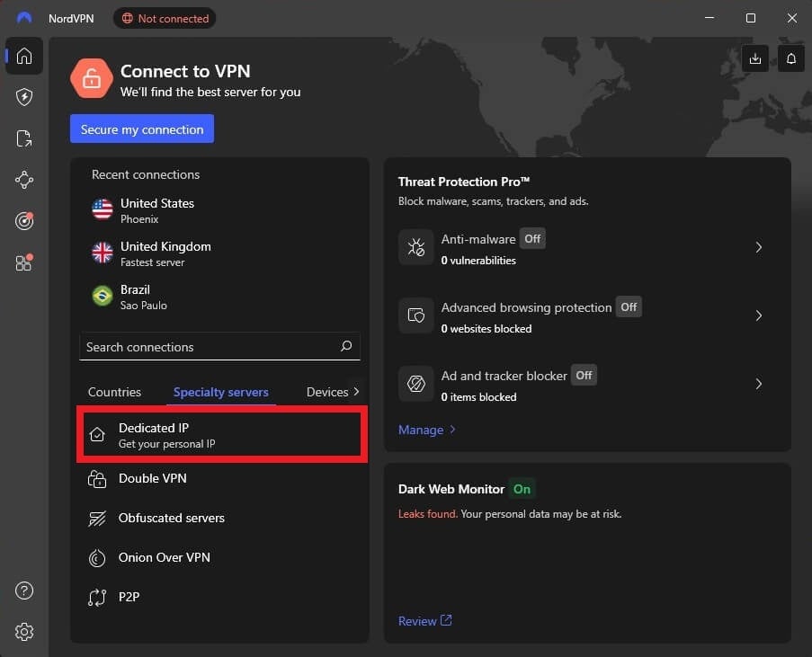Toggle the Ad and tracker blocker
Screen dimensions: 812x657
tap(584, 375)
